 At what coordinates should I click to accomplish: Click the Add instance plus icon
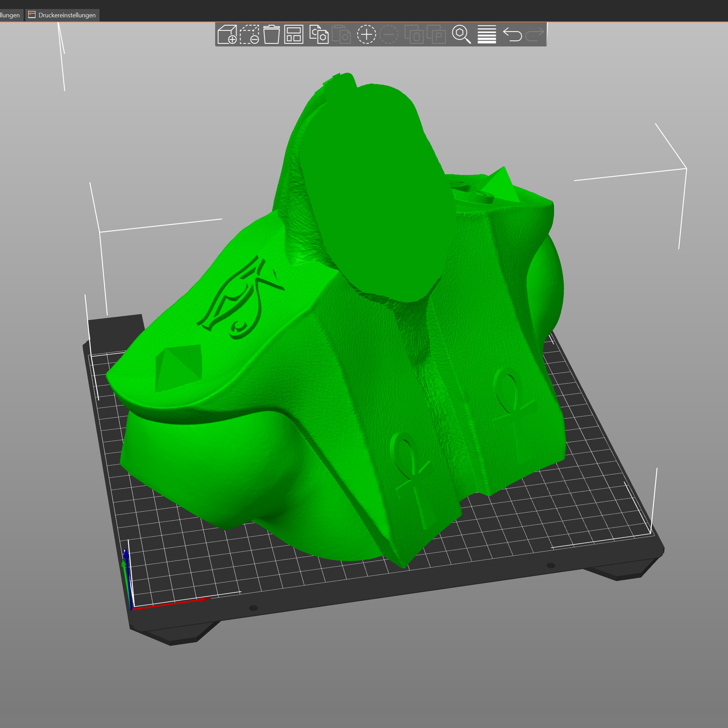click(366, 34)
